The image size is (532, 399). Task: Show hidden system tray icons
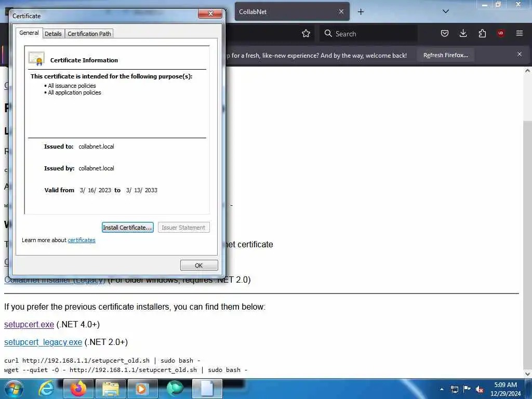click(442, 389)
